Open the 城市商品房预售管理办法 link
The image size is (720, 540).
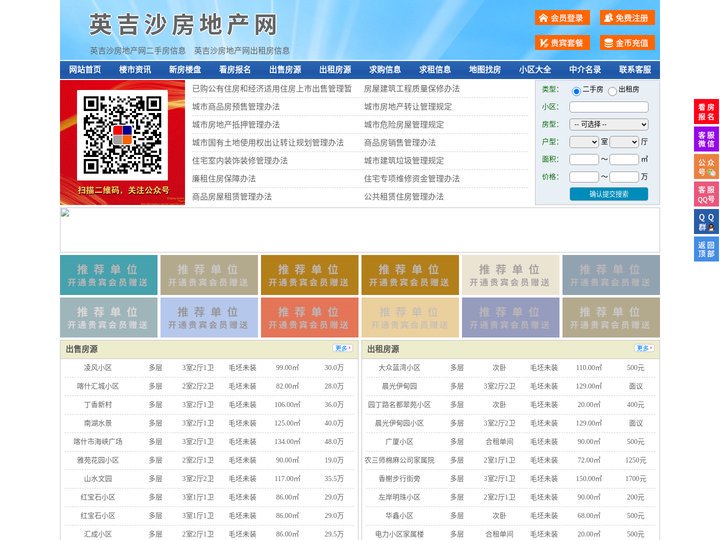tap(236, 107)
